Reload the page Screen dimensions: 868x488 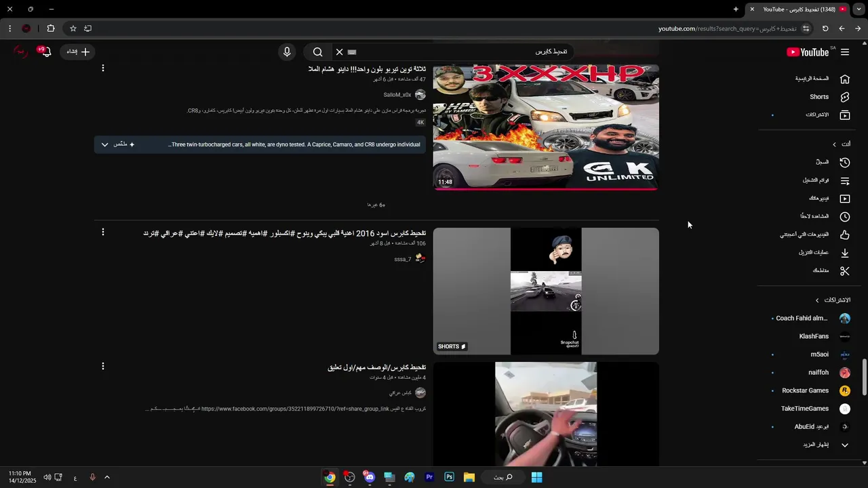pyautogui.click(x=825, y=28)
